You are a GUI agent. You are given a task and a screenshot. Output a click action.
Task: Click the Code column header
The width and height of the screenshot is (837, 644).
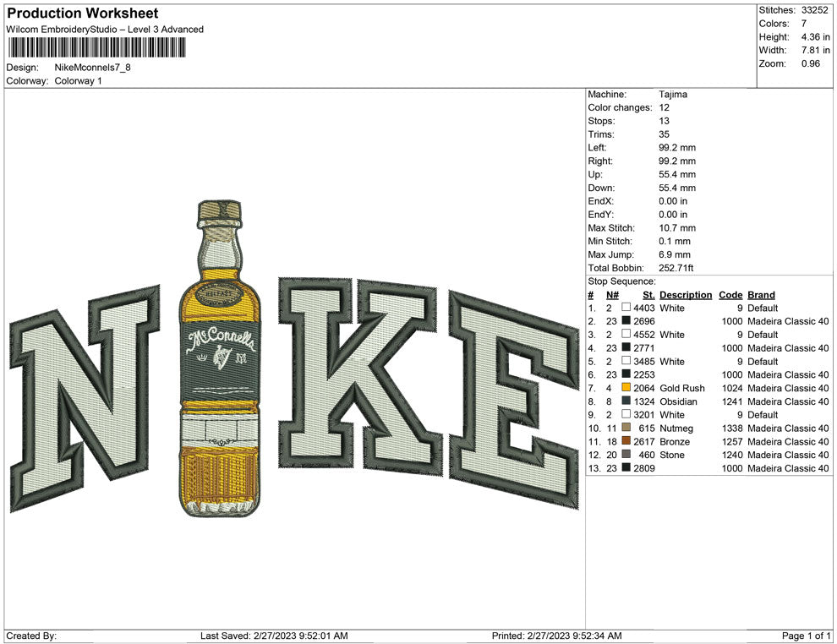(x=730, y=295)
